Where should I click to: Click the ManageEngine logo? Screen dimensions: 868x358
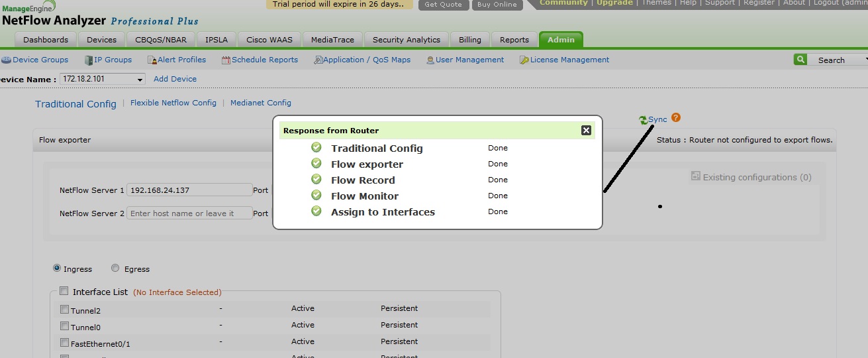28,7
